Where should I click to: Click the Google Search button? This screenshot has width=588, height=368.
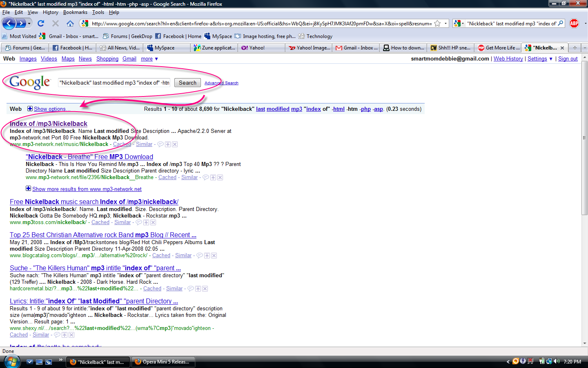click(187, 83)
